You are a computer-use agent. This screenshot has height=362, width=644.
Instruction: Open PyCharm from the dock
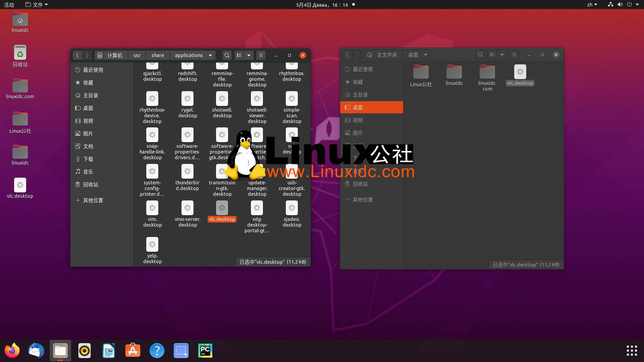point(205,350)
